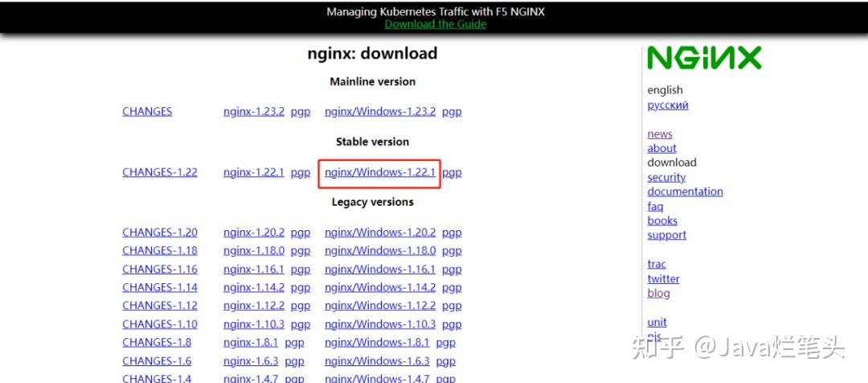The image size is (868, 383).
Task: Open the faq sidebar link
Action: [x=655, y=207]
